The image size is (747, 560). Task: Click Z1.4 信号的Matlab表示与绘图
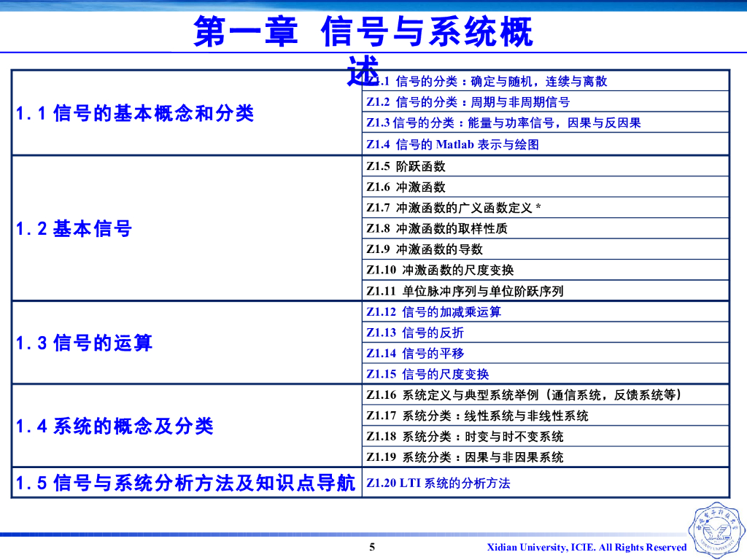coord(452,144)
